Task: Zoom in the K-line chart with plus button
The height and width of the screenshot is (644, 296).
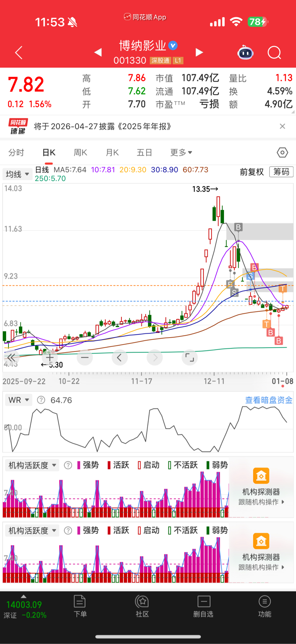Action: 50,358
